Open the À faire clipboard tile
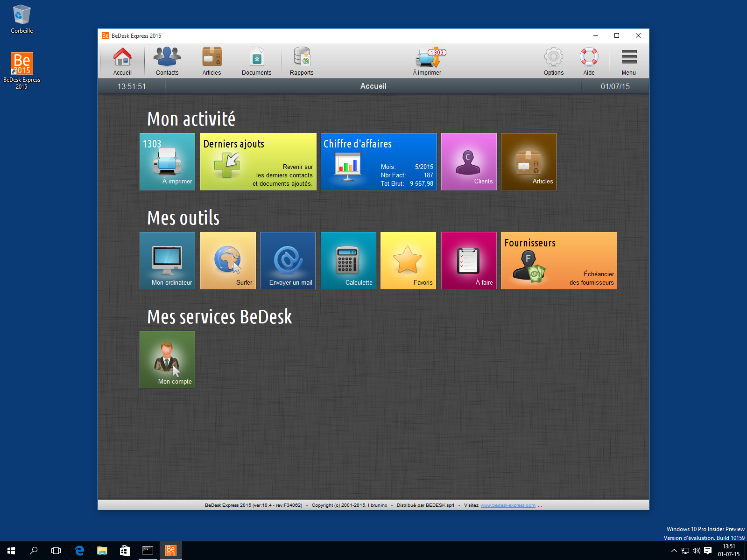Screen dimensions: 747x560 point(469,260)
